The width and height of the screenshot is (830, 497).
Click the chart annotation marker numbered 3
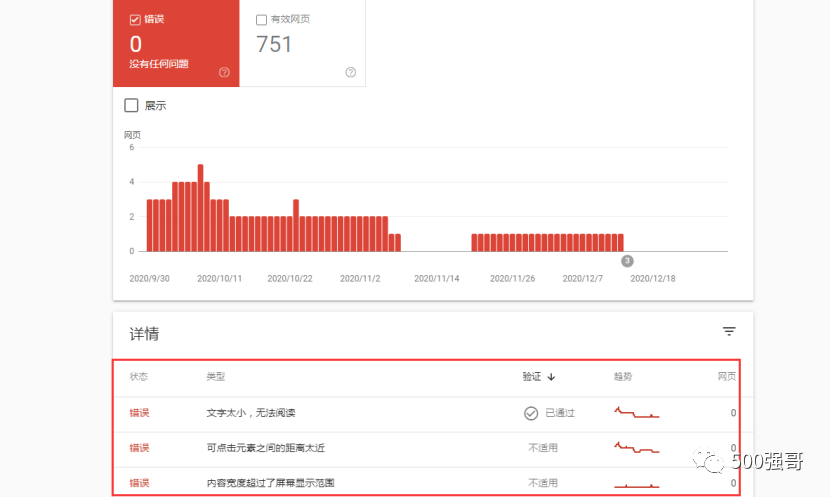click(x=627, y=261)
